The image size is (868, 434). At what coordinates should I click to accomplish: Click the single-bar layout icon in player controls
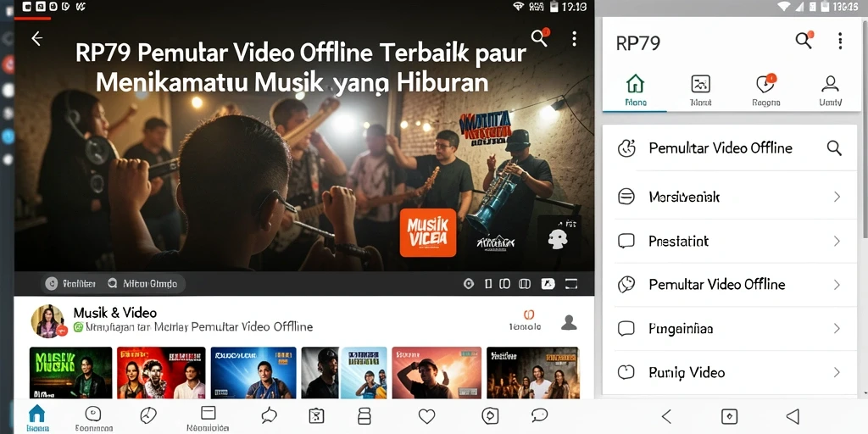tap(488, 284)
